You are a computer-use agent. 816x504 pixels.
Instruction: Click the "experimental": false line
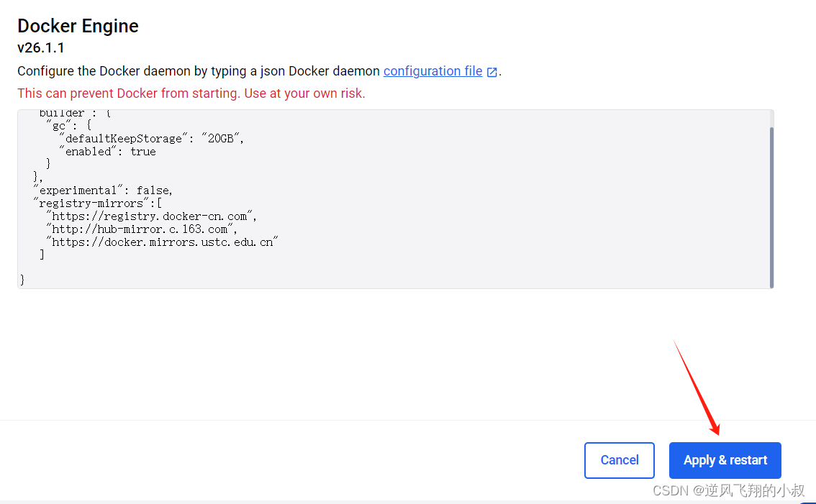tap(102, 191)
